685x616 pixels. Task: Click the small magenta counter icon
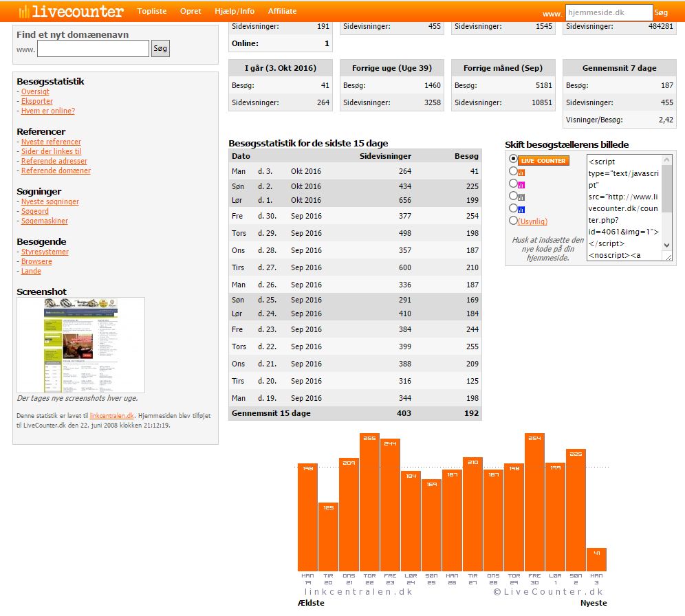point(521,185)
